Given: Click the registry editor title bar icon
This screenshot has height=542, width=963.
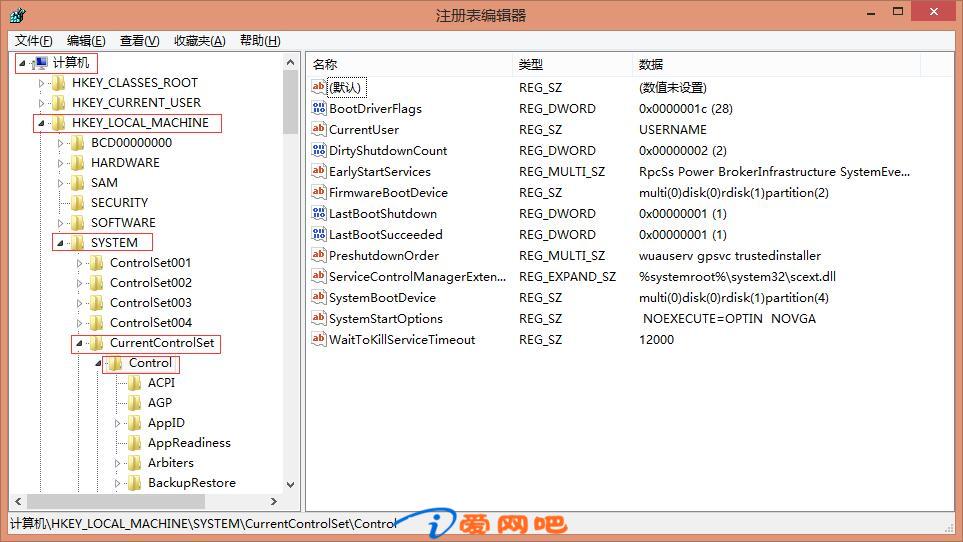Looking at the screenshot, I should (18, 15).
